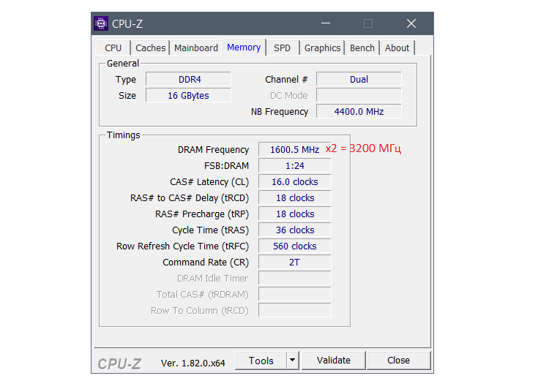Click the Row Refresh Cycle Time (tRFC) label
Viewport: 538px width, 392px height.
point(182,246)
